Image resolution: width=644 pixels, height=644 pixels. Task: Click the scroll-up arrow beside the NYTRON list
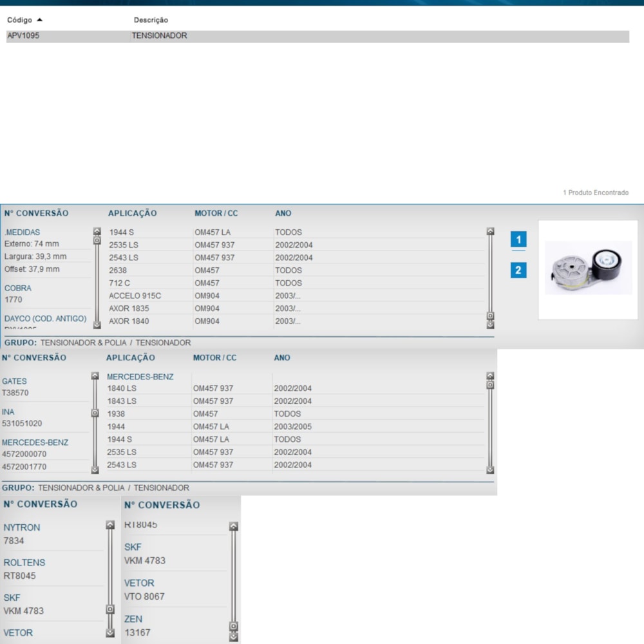[110, 525]
